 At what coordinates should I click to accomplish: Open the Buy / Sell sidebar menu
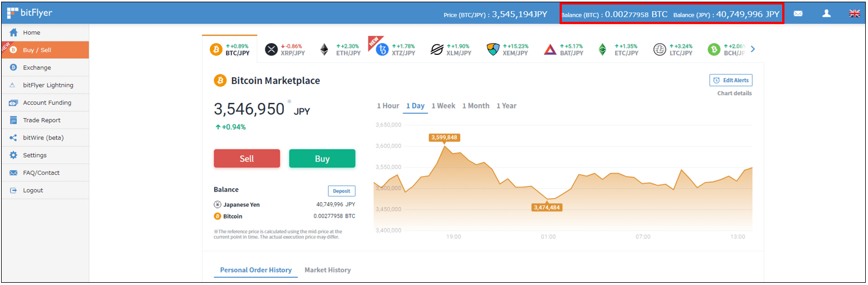[45, 50]
